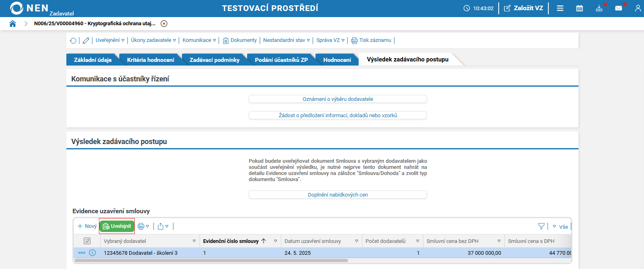The height and width of the screenshot is (269, 644).
Task: Open row actions three-dots icon
Action: 82,253
